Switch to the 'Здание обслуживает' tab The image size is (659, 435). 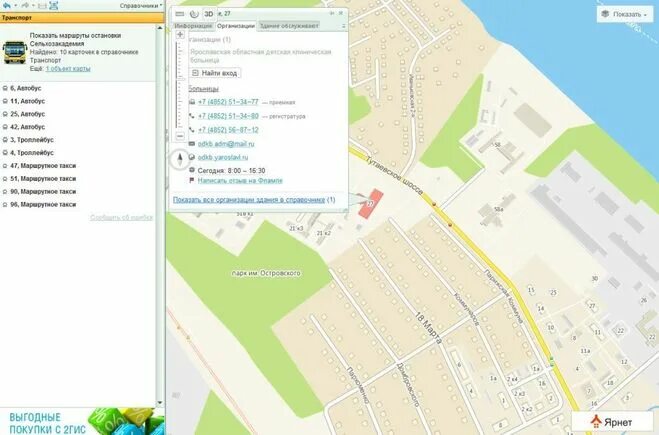(x=289, y=26)
